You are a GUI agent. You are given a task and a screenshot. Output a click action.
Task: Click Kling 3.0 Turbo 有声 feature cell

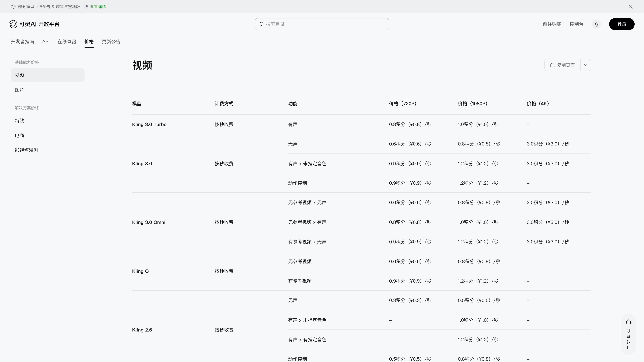tap(293, 124)
